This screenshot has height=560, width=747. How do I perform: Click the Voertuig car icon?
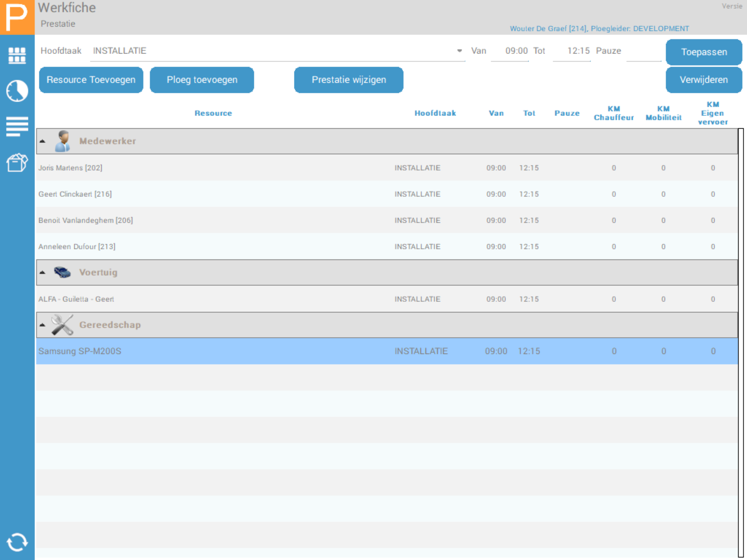[62, 272]
